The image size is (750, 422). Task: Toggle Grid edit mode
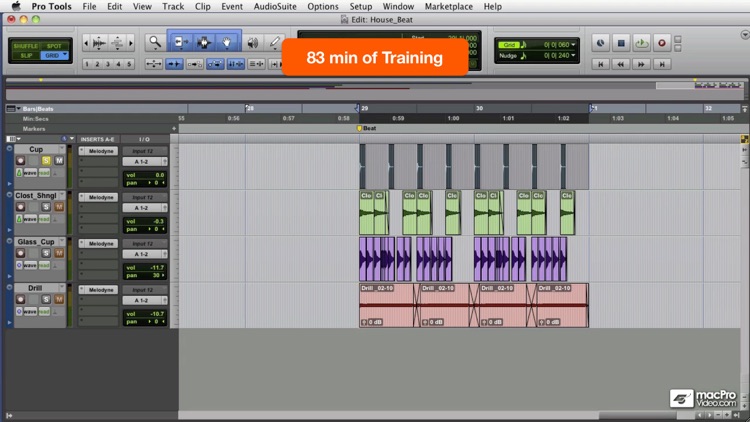pyautogui.click(x=53, y=56)
